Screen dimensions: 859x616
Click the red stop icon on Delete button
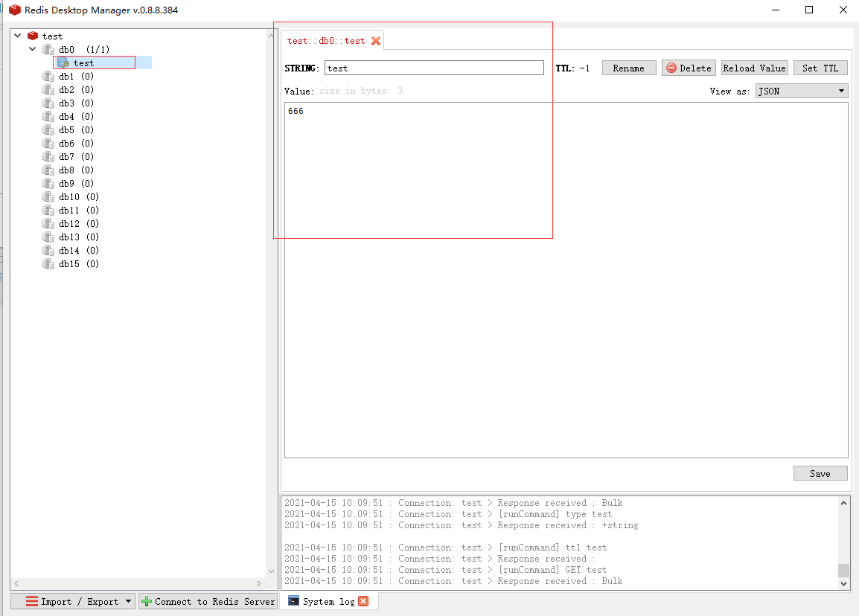pos(672,68)
